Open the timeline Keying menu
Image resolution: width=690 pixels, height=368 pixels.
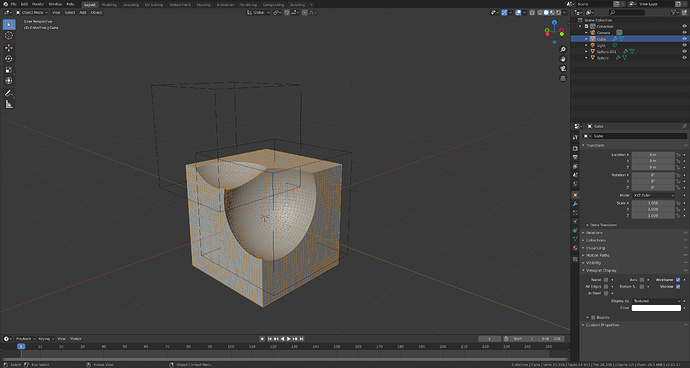(x=46, y=339)
